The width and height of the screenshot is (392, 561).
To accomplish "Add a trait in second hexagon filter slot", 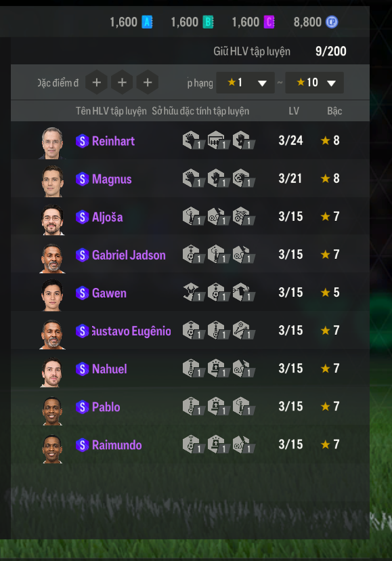I will pos(122,83).
